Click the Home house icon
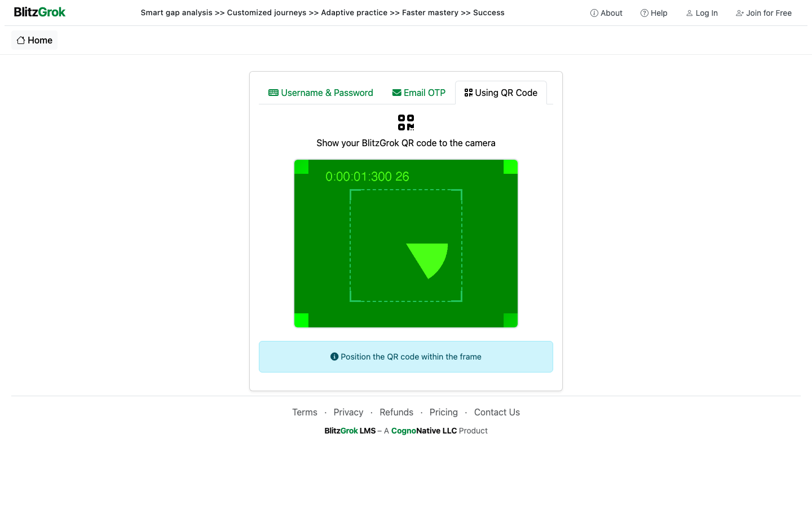This screenshot has height=508, width=812. [x=21, y=40]
